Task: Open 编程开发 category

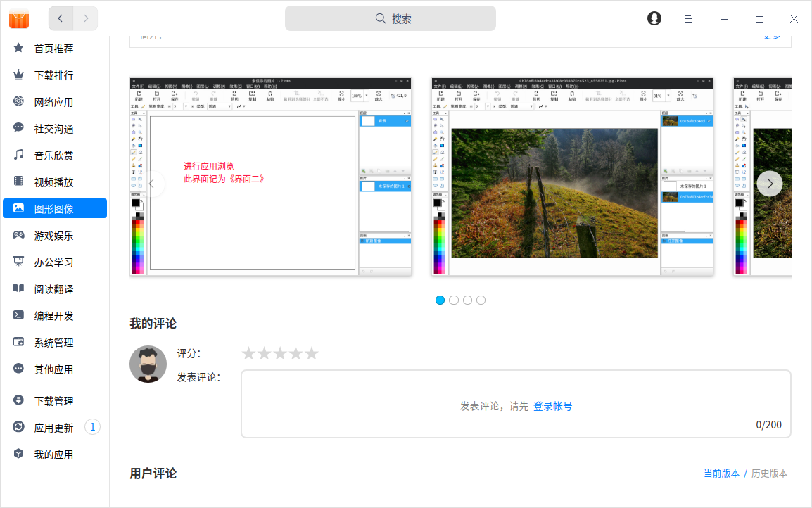Action: click(54, 316)
